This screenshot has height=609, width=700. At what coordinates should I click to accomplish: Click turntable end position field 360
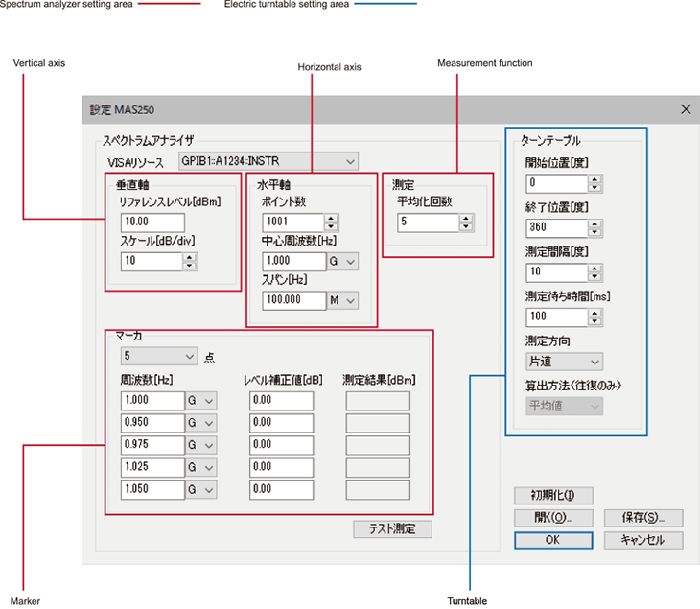557,228
